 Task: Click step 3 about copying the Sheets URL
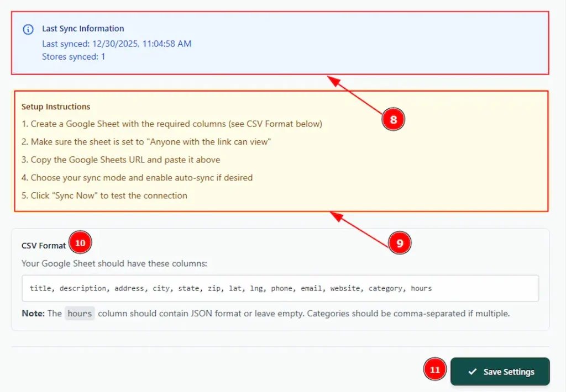(120, 160)
